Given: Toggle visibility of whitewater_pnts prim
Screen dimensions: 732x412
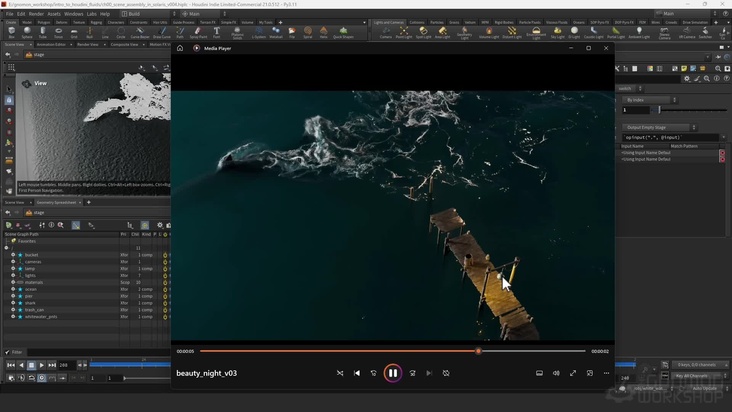Looking at the screenshot, I should click(13, 316).
